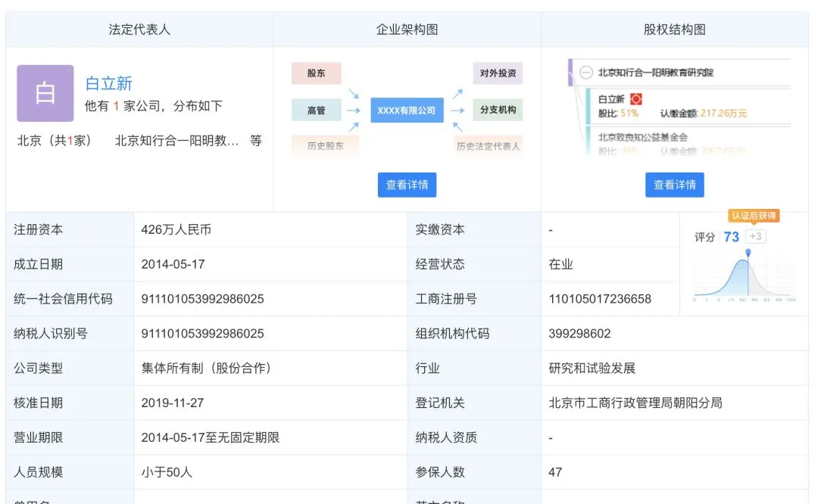
Task: Collapse the 北京知行合一阳明教育研究院 tree node
Action: click(586, 73)
